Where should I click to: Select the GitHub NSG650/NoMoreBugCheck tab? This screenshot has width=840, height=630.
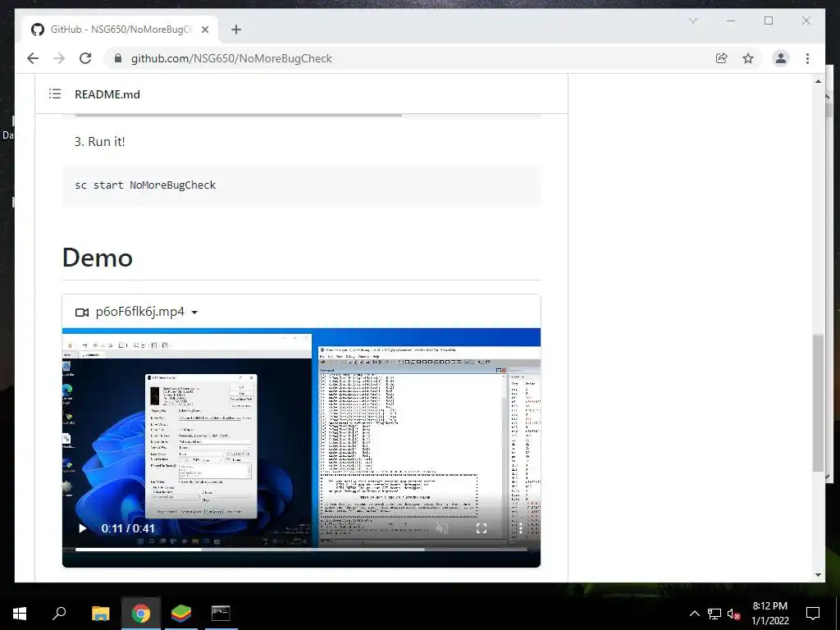pyautogui.click(x=120, y=30)
